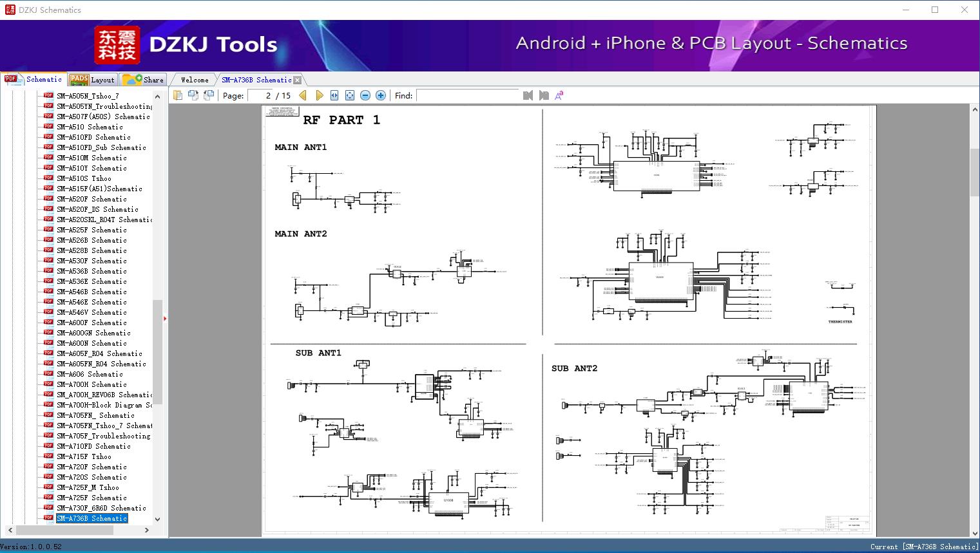This screenshot has height=553, width=980.
Task: Select the highlighted SM-A736B Schematic tree entry
Action: coord(91,518)
